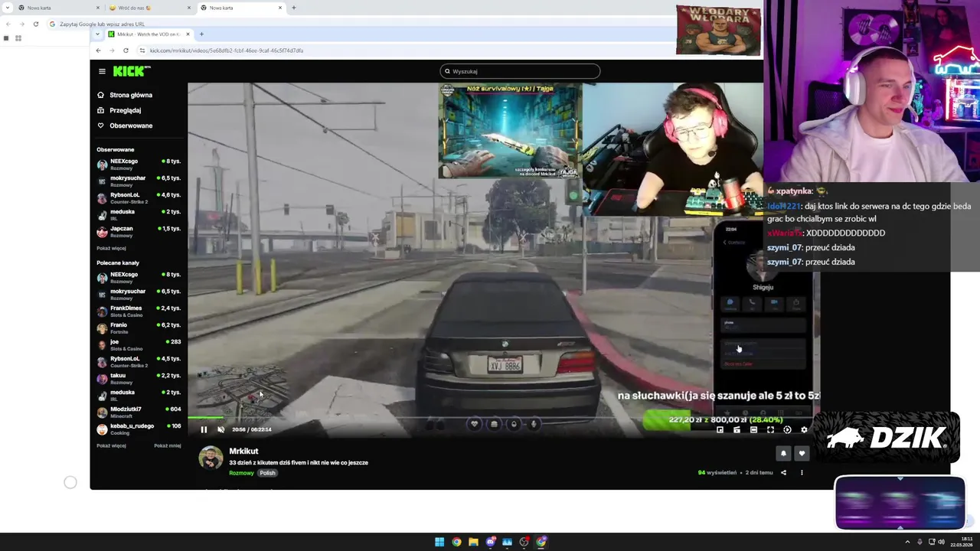Open File Explorer from taskbar
Screen dimensions: 980x551
pyautogui.click(x=473, y=542)
